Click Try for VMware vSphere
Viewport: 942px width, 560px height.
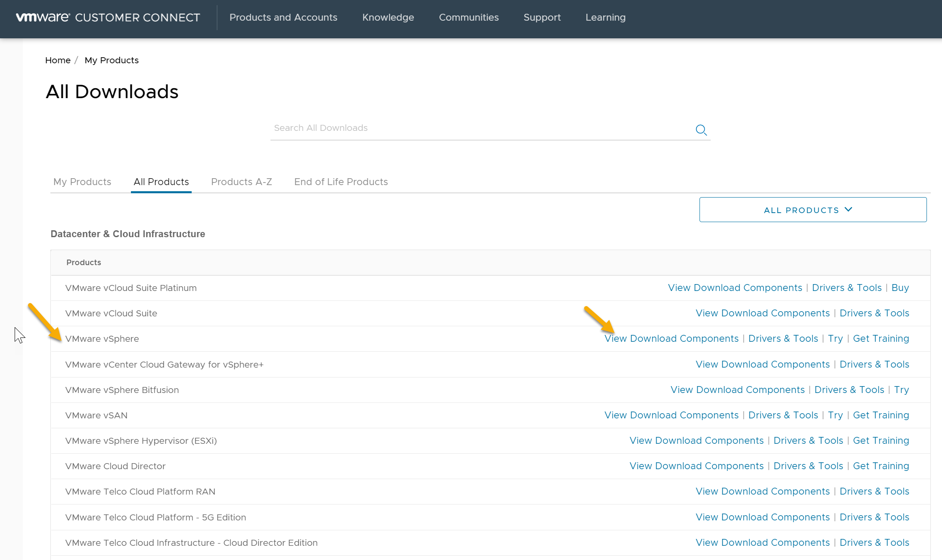tap(835, 338)
